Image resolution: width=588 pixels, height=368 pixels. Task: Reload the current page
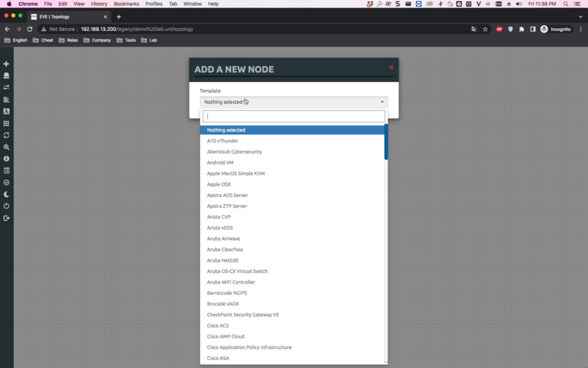pyautogui.click(x=30, y=29)
